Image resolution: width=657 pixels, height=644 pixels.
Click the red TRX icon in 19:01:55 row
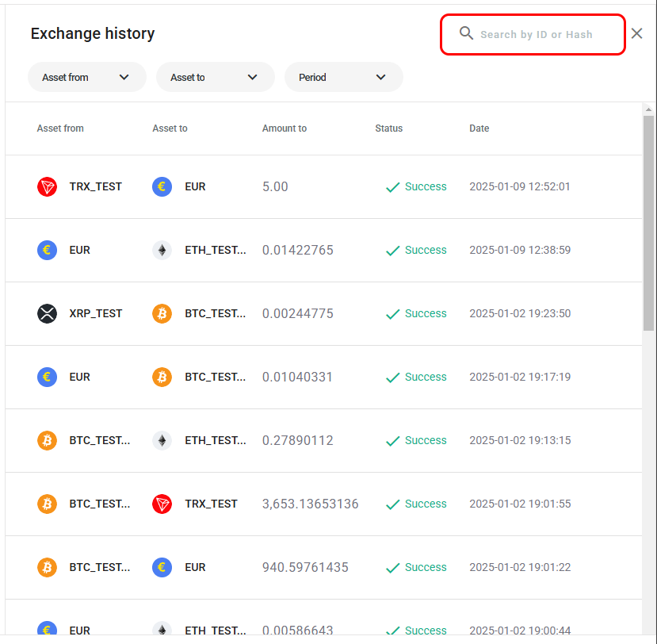[162, 504]
